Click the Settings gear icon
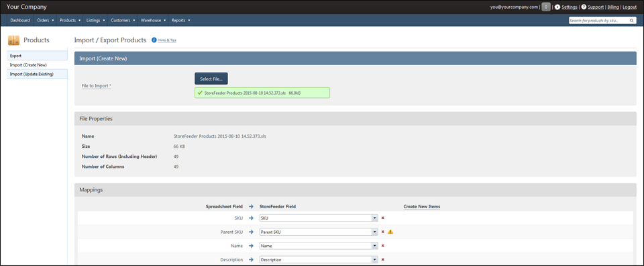644x266 pixels. (x=557, y=7)
